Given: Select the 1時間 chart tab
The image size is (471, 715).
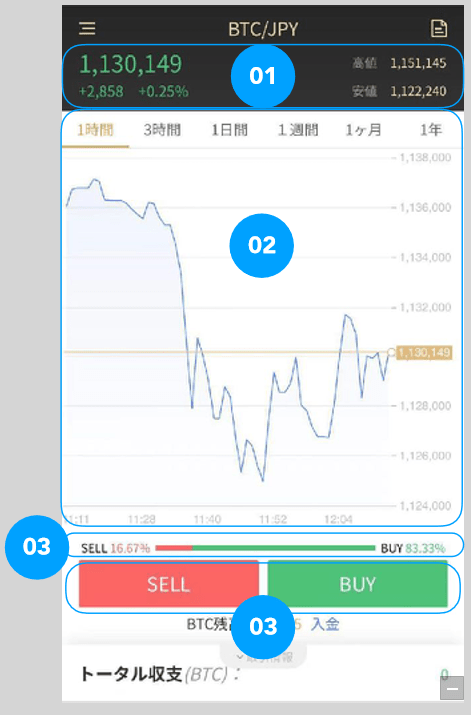Looking at the screenshot, I should coord(95,130).
